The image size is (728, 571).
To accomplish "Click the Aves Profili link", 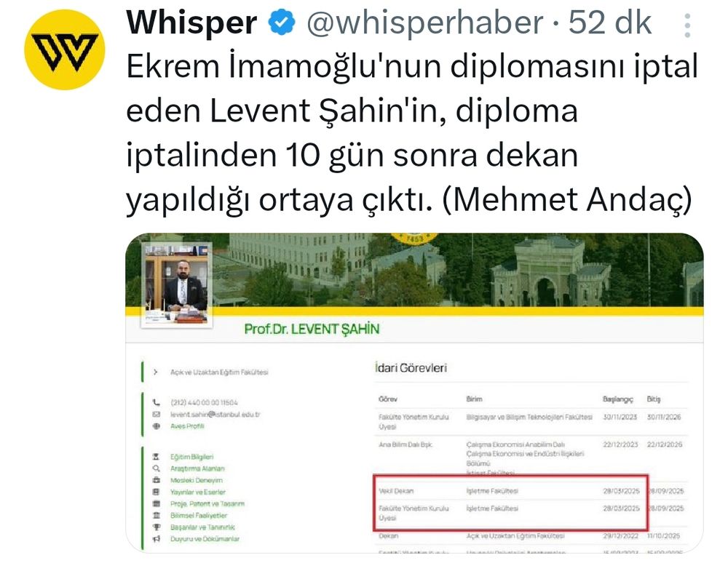I will coord(187,426).
